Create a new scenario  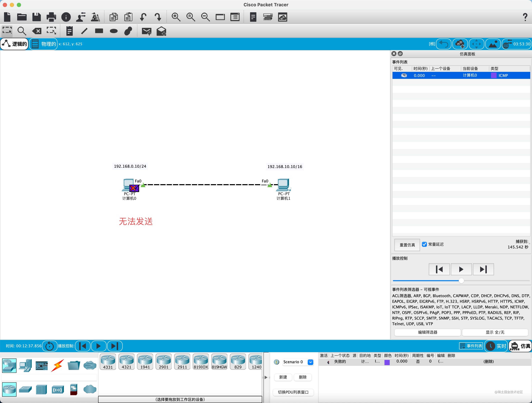point(283,377)
